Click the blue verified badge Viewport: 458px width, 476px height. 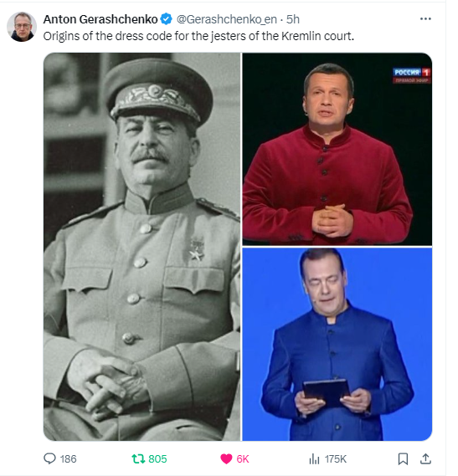tap(167, 19)
